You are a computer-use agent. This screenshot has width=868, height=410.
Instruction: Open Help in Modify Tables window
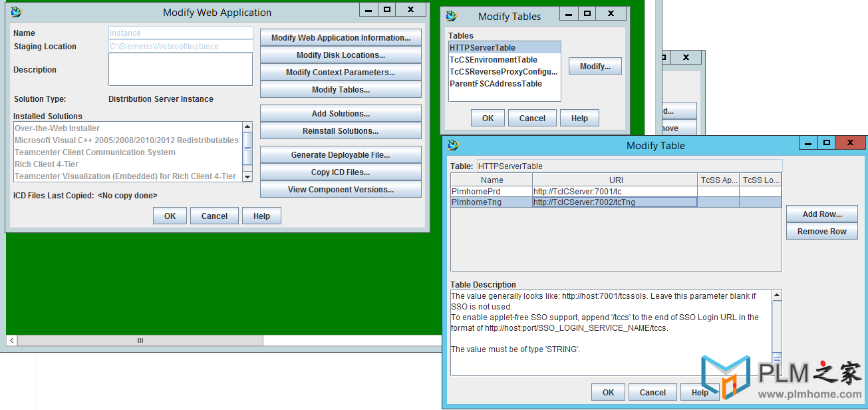579,118
